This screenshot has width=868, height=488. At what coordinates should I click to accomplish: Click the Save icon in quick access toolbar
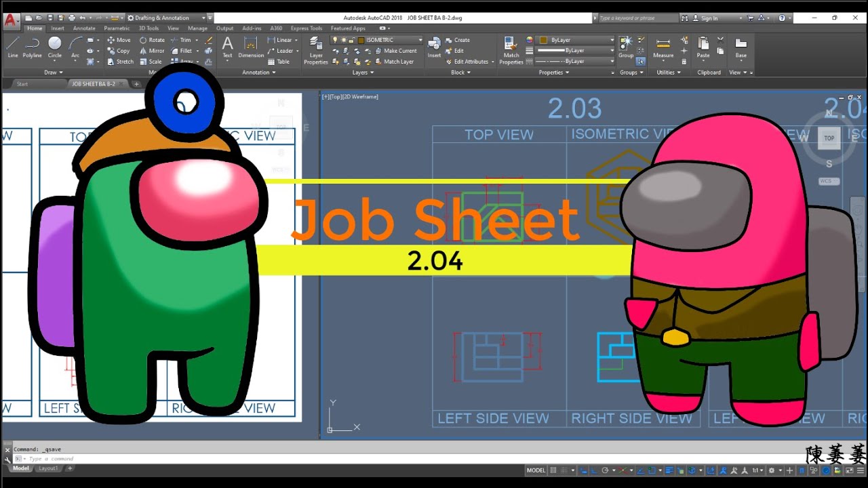pyautogui.click(x=51, y=18)
